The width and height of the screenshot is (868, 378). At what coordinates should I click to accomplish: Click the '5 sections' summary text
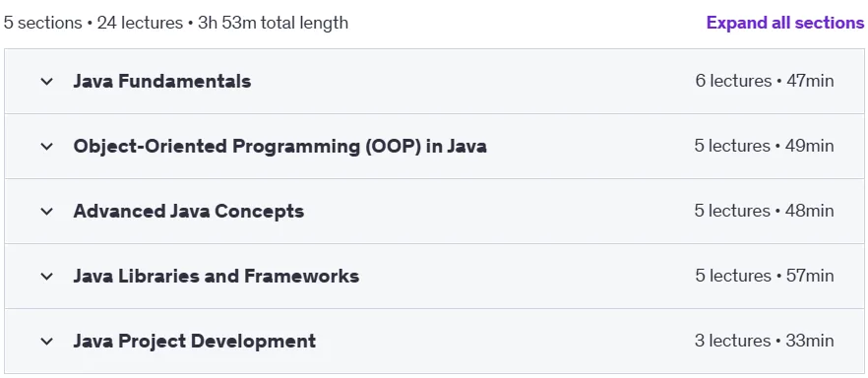(42, 24)
